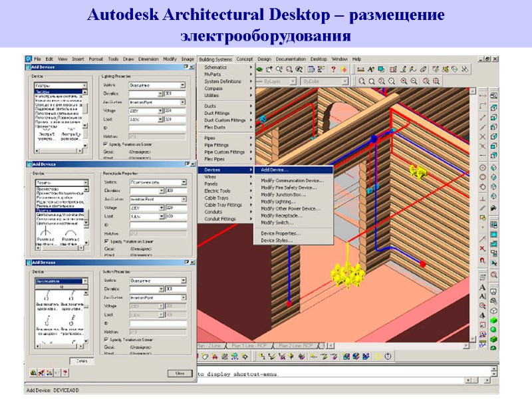Choose Modify Receptacle... menu entry
The width and height of the screenshot is (532, 399).
click(x=293, y=215)
